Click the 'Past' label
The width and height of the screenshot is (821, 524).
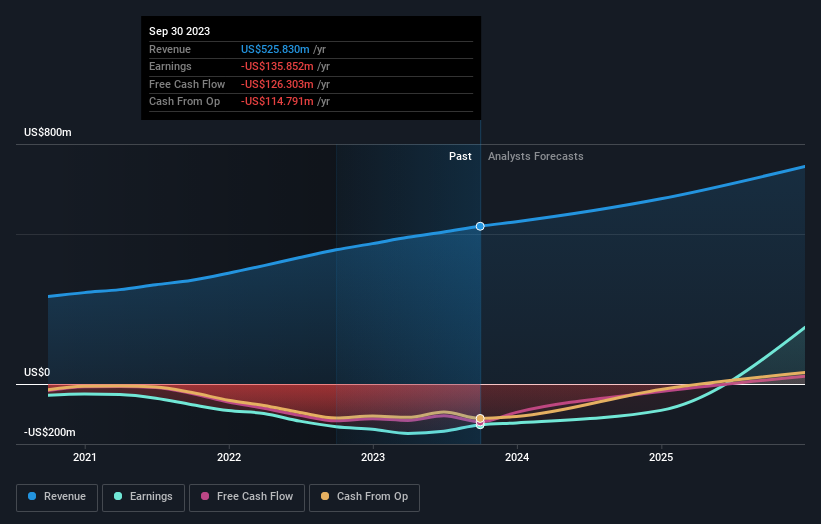click(x=460, y=156)
